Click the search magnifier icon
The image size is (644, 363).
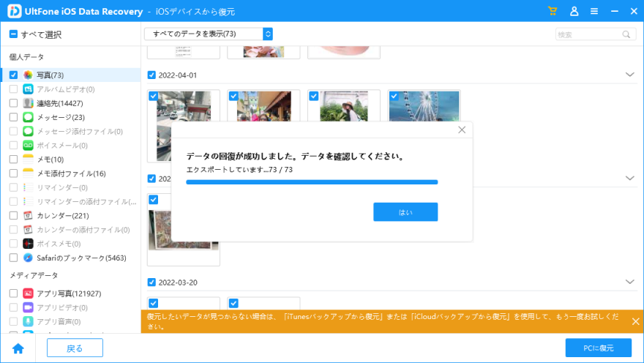626,34
